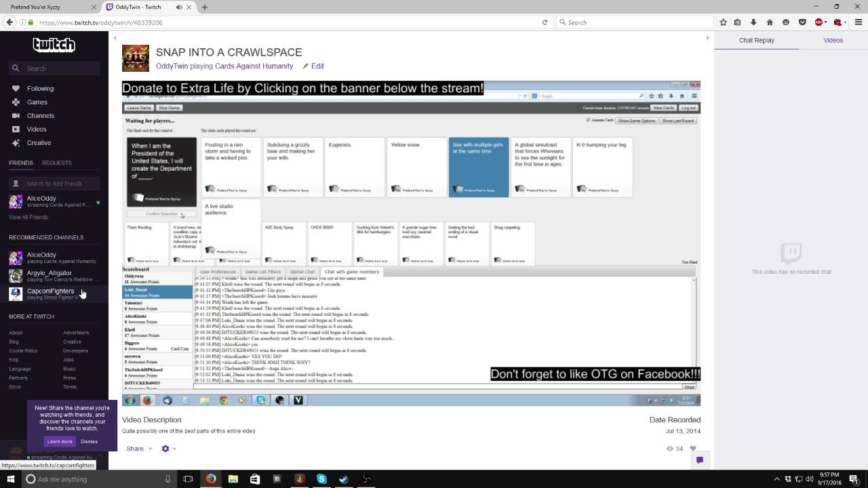Open the Adblock Plus dropdown arrow

point(826,22)
